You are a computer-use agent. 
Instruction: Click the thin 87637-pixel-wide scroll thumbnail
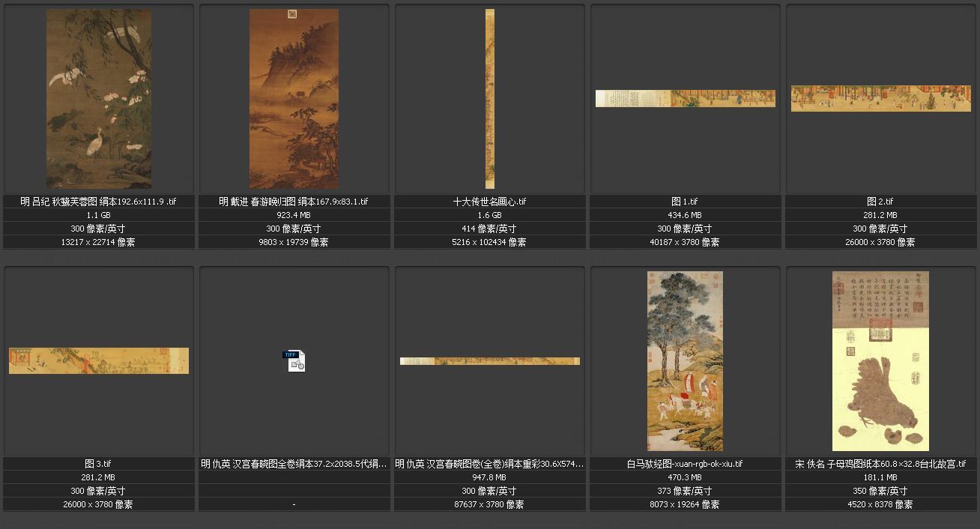[490, 361]
